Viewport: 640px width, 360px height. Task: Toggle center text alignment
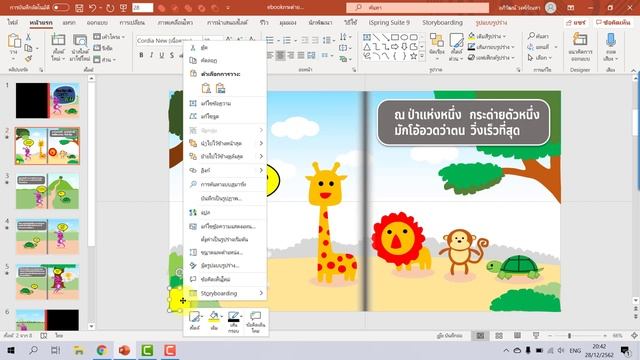coord(280,55)
